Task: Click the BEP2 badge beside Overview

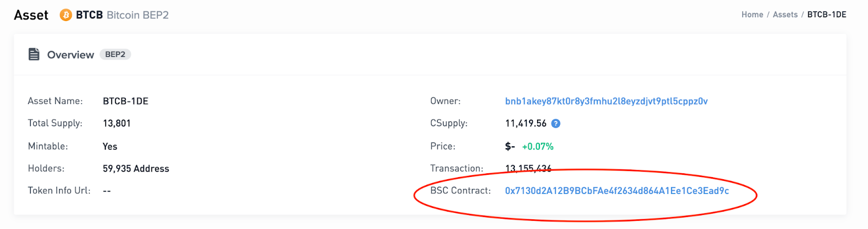Action: [x=115, y=54]
